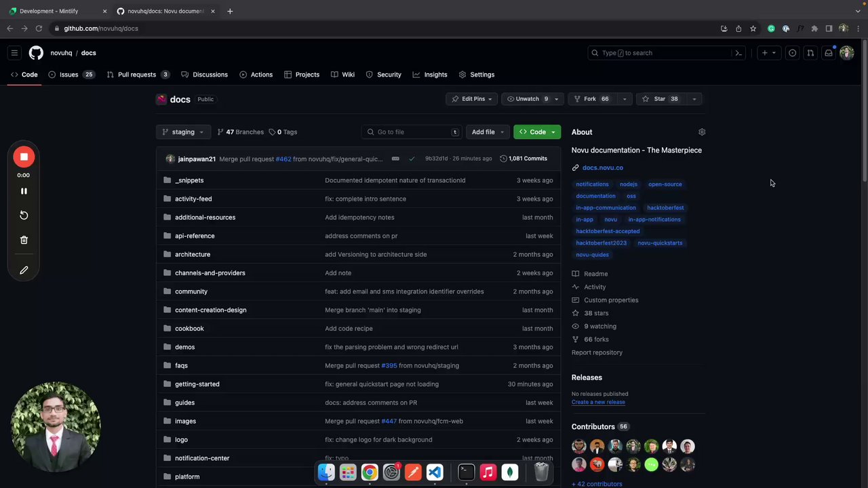This screenshot has height=488, width=868.
Task: Open Visual Studio Code from the dock
Action: 435,472
